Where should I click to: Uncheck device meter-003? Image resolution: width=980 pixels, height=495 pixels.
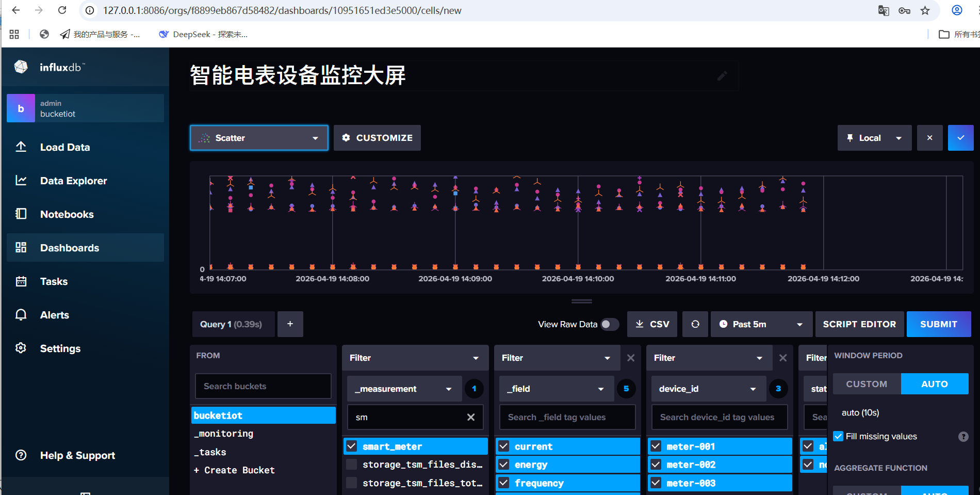720,483
